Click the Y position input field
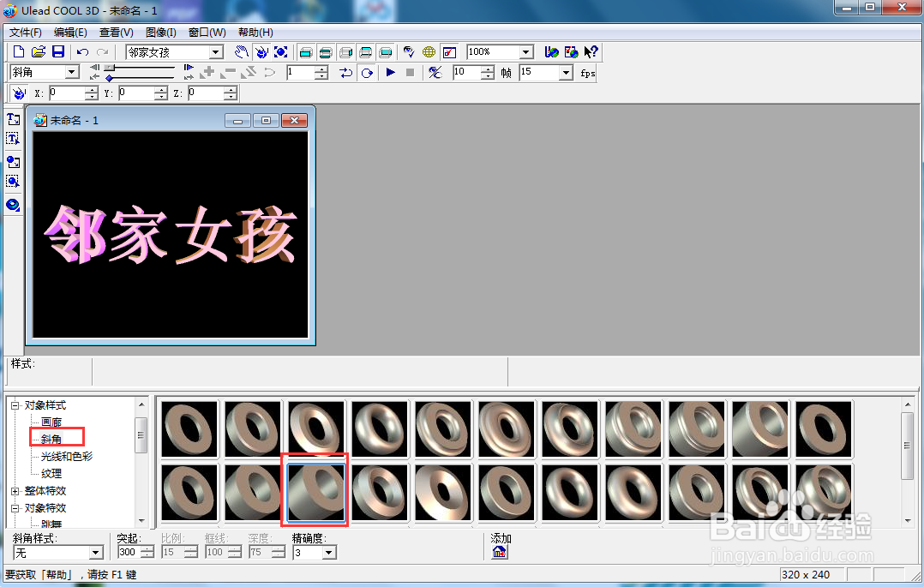Screen dimensions: 924x587 [136, 93]
